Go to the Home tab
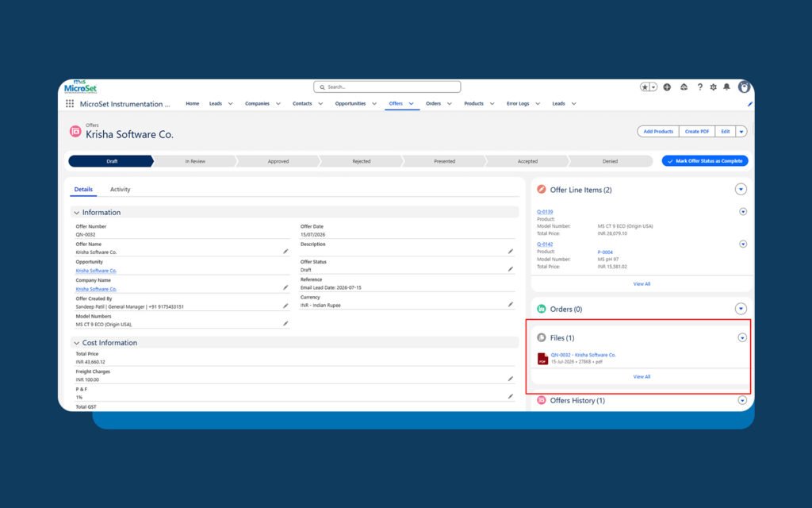Image resolution: width=812 pixels, height=508 pixels. [193, 104]
